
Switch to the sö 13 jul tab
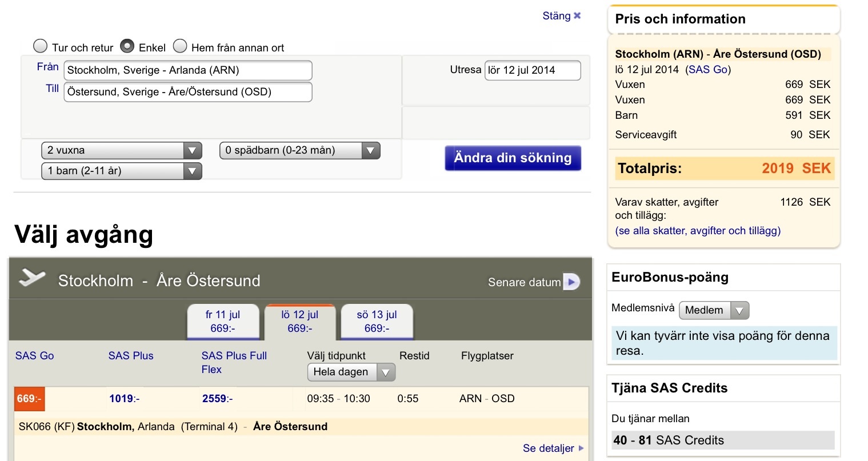click(x=377, y=322)
